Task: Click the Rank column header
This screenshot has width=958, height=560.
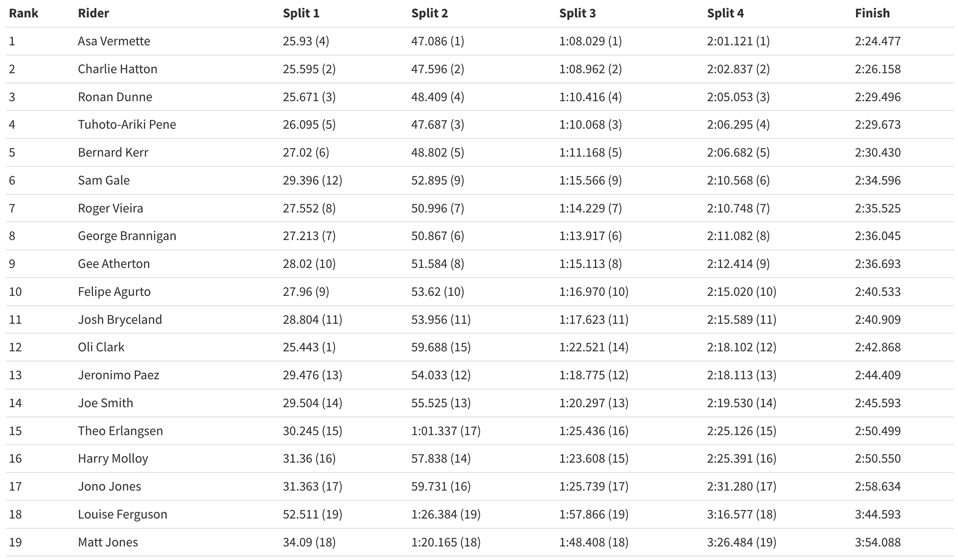Action: [x=23, y=13]
